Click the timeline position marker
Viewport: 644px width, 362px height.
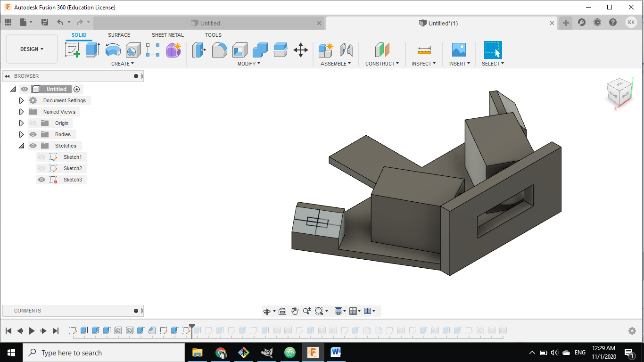(x=192, y=327)
